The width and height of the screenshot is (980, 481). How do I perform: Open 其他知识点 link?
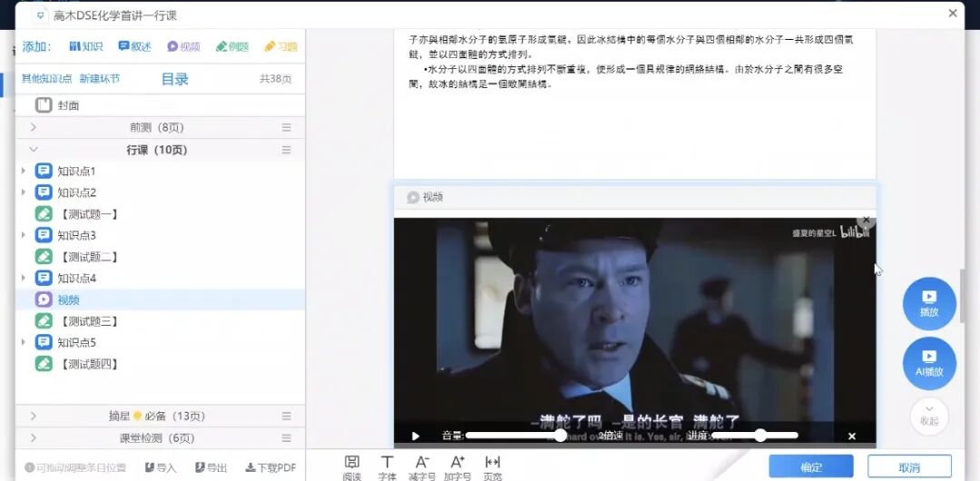tap(47, 79)
